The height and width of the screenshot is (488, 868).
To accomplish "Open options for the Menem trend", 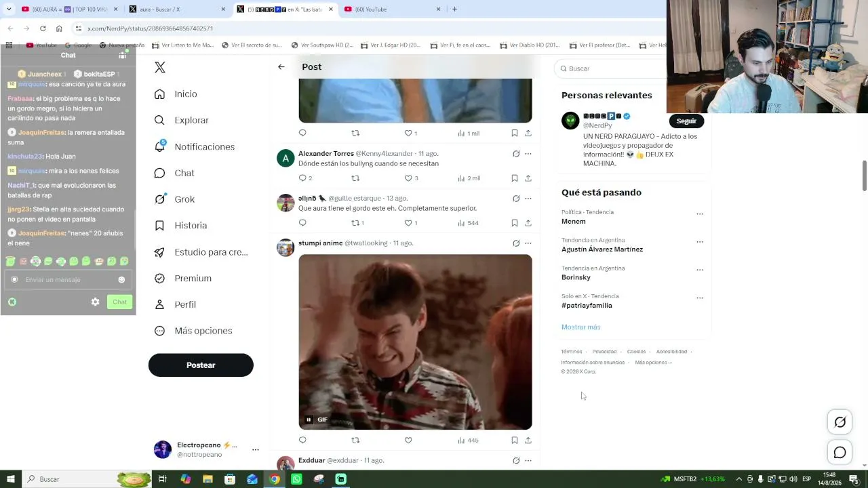I will (x=700, y=214).
